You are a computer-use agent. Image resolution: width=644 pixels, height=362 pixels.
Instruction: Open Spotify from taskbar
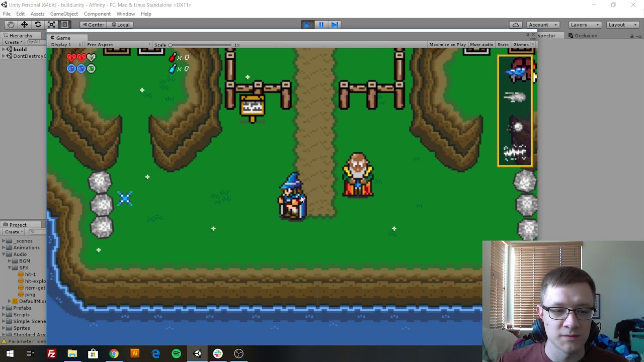pyautogui.click(x=176, y=353)
